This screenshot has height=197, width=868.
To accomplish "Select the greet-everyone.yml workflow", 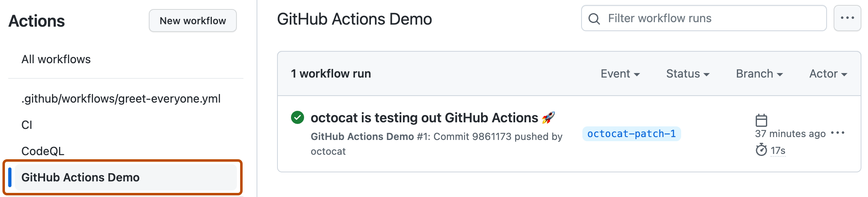I will (x=121, y=98).
